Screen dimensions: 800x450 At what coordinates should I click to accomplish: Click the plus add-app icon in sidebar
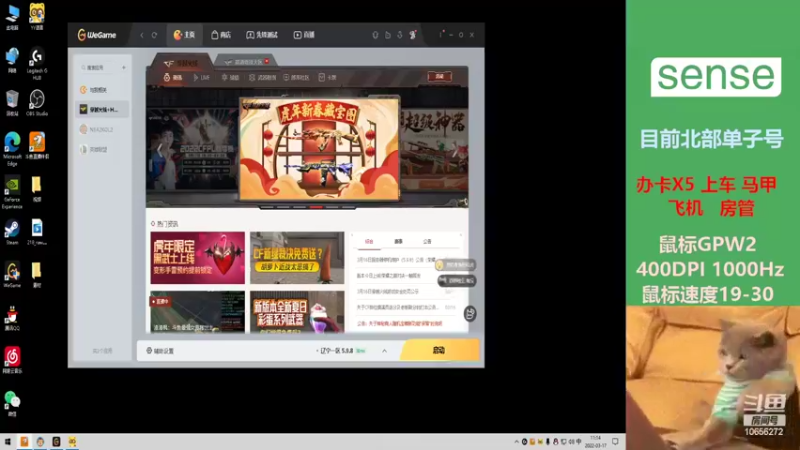123,67
